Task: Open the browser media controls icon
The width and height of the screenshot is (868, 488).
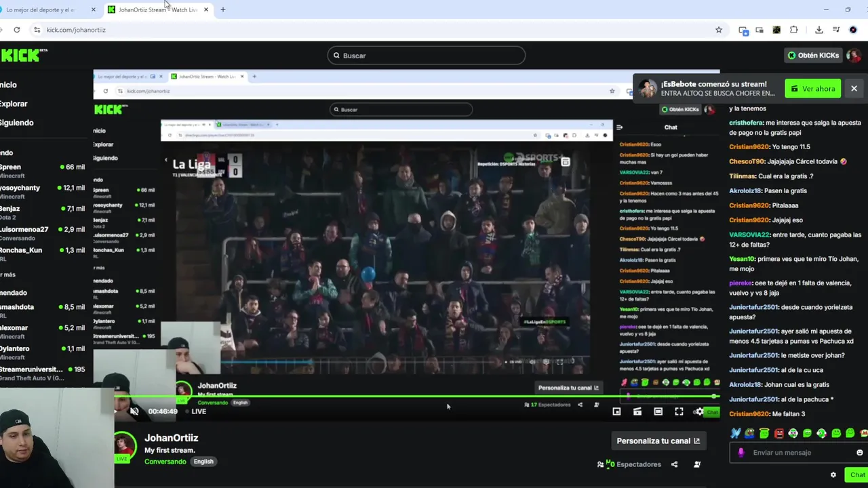Action: [836, 30]
